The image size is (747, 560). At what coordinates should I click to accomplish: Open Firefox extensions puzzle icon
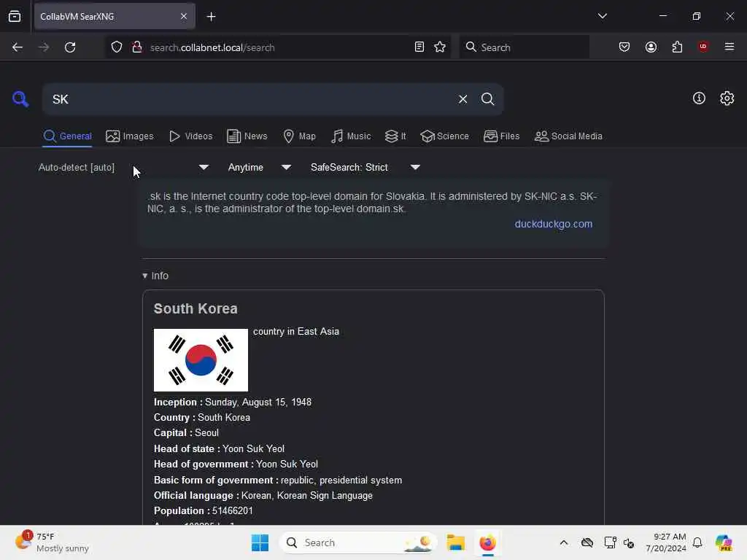point(677,47)
